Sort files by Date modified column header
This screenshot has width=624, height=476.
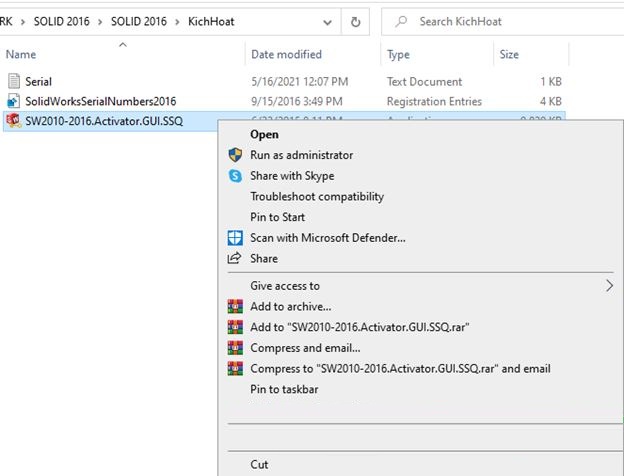coord(286,54)
